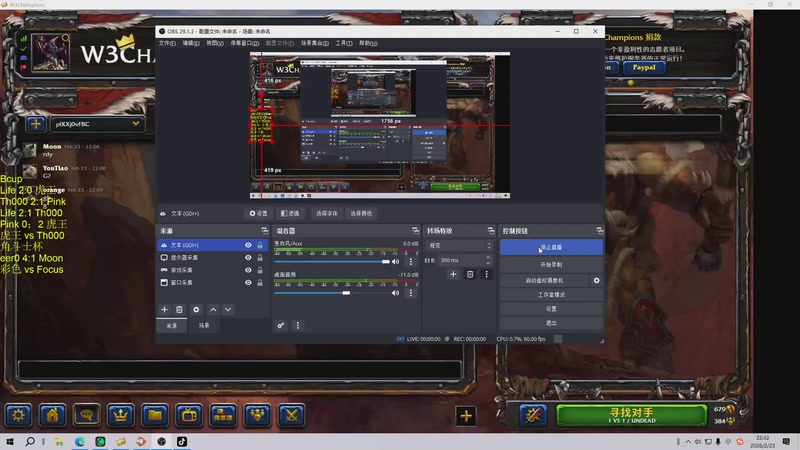Open the W3Champions chat bubble button
The image size is (800, 450).
[x=86, y=415]
